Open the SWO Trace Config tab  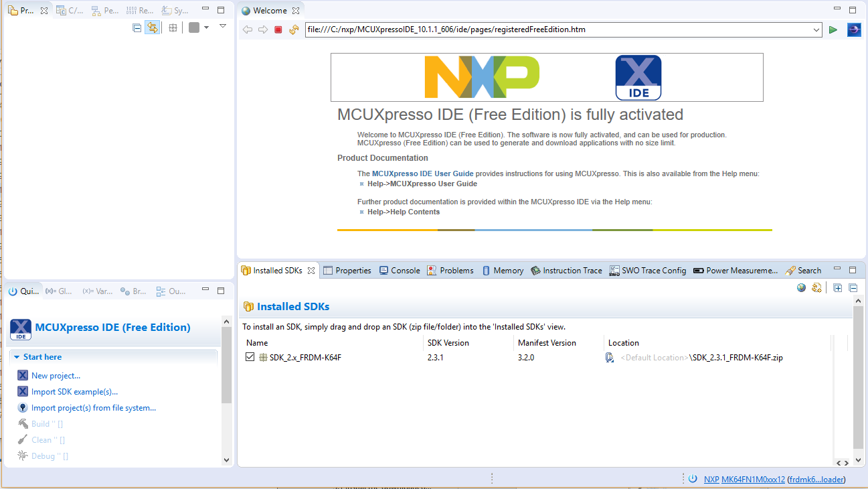click(x=647, y=271)
